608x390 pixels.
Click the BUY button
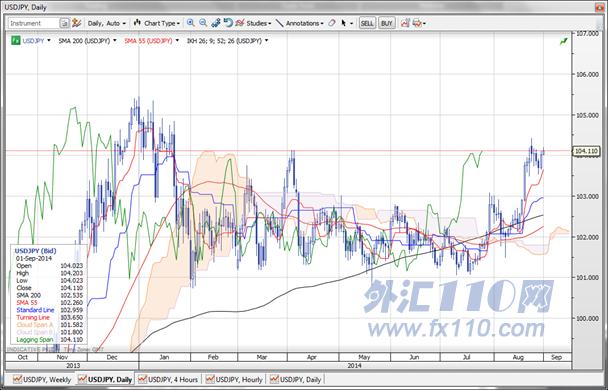click(x=387, y=23)
